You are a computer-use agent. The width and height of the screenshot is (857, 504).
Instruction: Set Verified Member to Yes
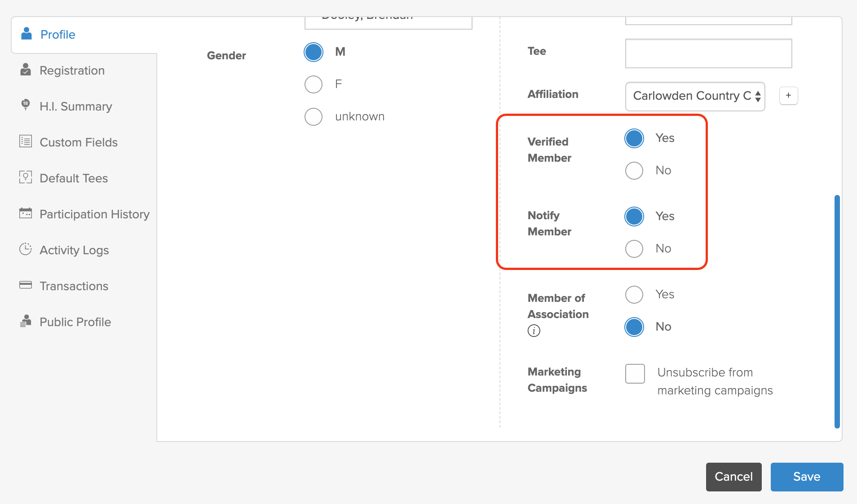(x=634, y=138)
